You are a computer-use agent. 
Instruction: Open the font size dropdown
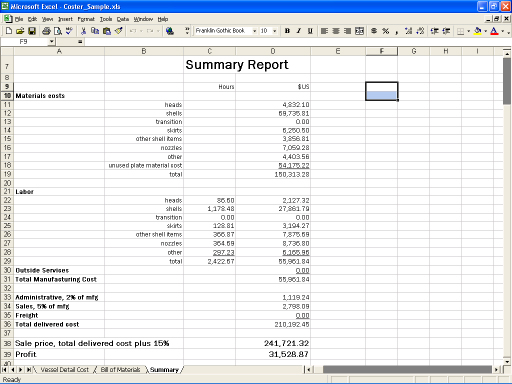coord(275,31)
